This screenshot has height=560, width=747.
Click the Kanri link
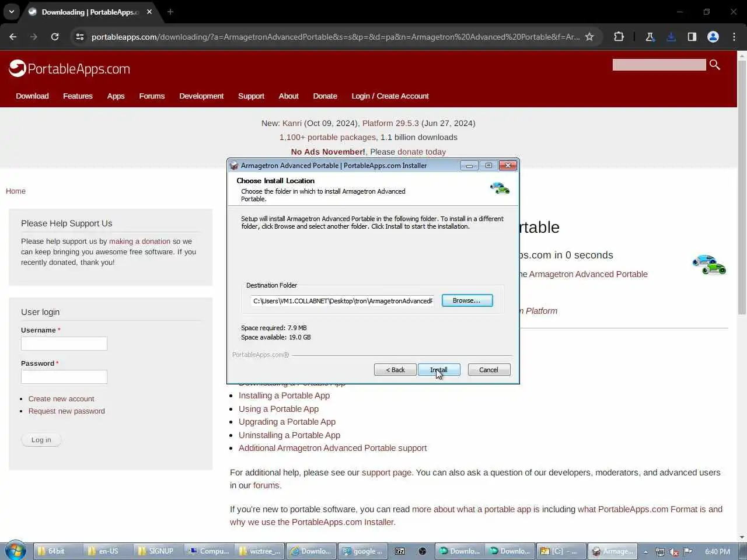tap(292, 123)
